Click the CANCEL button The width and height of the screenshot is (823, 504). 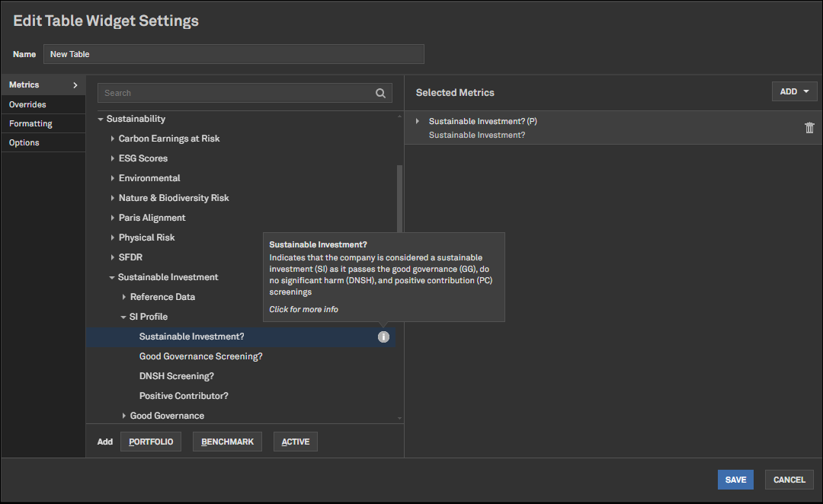pos(789,480)
